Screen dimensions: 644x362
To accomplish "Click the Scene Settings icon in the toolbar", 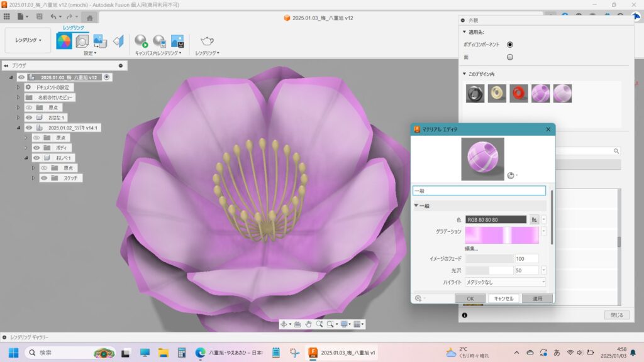I will pyautogui.click(x=82, y=41).
